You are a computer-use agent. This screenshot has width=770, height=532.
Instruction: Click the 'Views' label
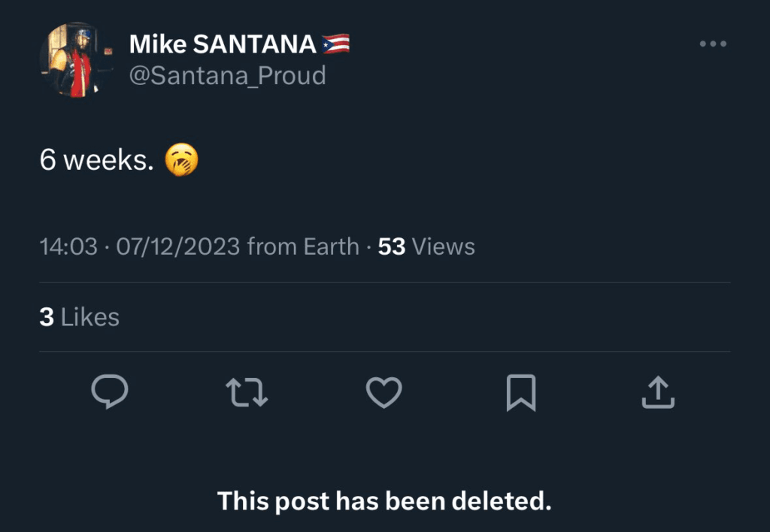pos(444,246)
